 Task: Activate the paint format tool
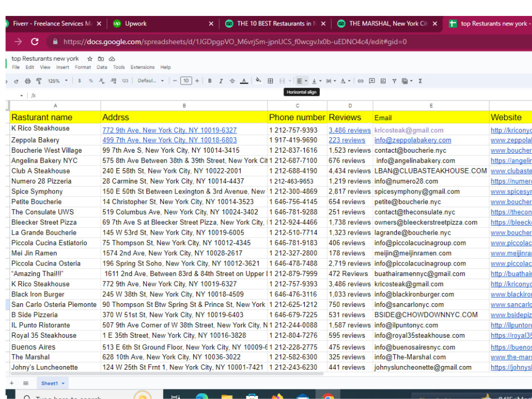39,81
